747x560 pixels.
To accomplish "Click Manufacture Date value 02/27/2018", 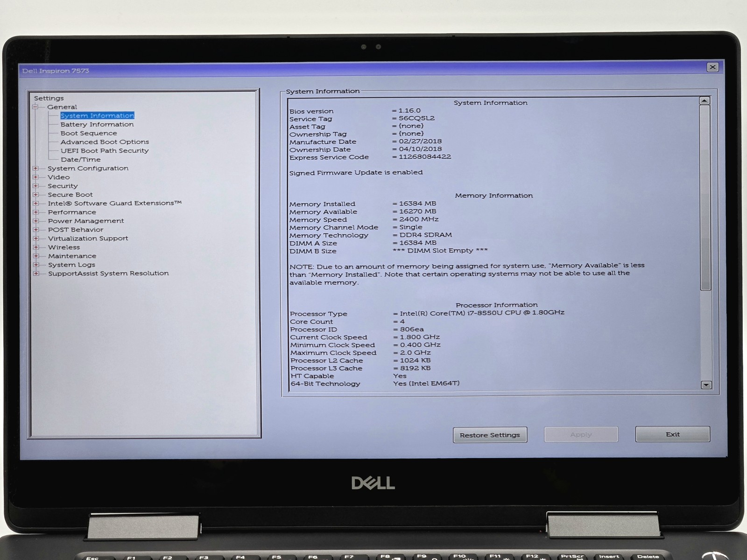I will [420, 141].
